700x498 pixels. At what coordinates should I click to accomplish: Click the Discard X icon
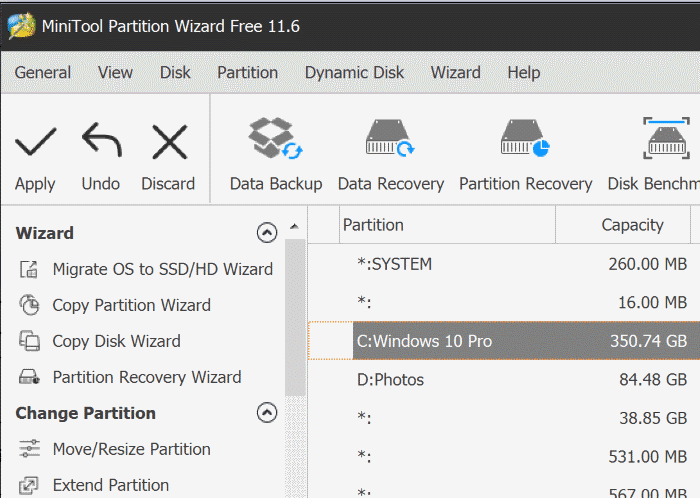[x=169, y=142]
